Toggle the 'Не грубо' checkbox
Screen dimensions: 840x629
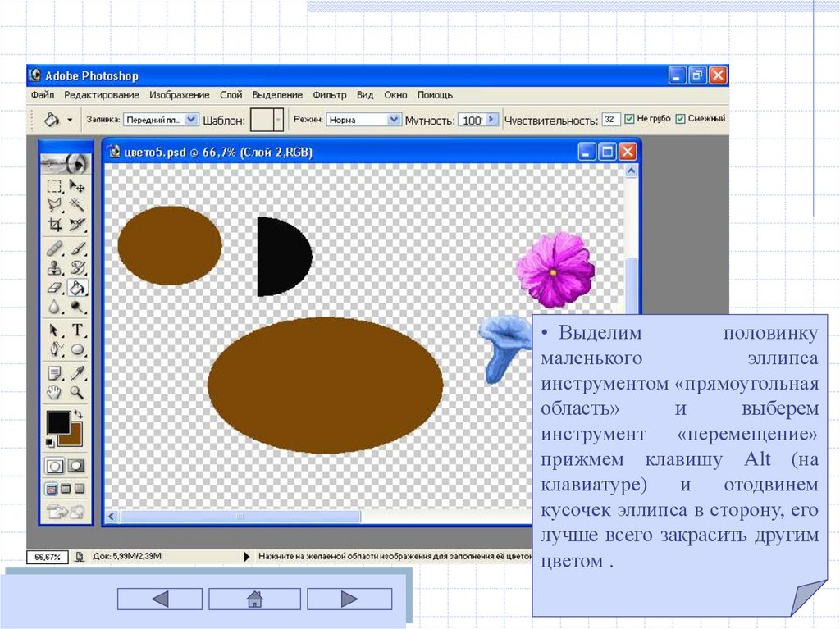click(629, 119)
